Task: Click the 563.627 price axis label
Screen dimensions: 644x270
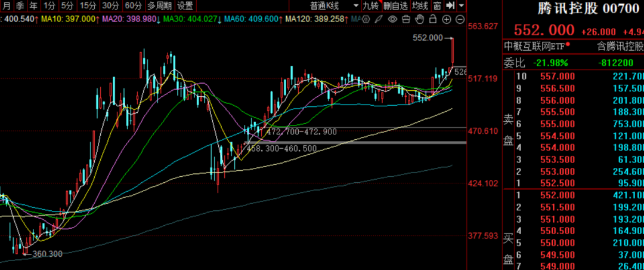Action: pos(483,26)
